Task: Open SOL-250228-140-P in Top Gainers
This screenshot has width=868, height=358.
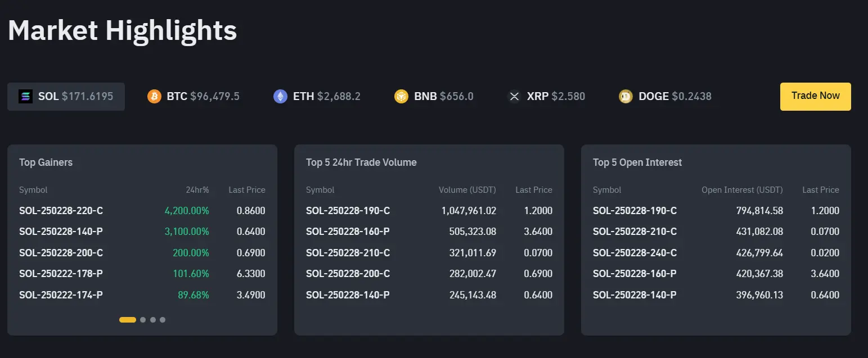Action: [x=61, y=232]
